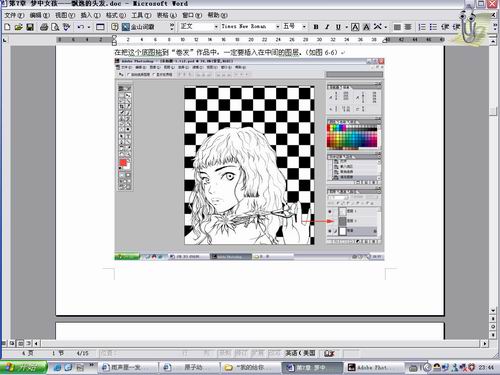Open the font size dropdown showing 五号
Image resolution: width=500 pixels, height=375 pixels.
[x=294, y=26]
